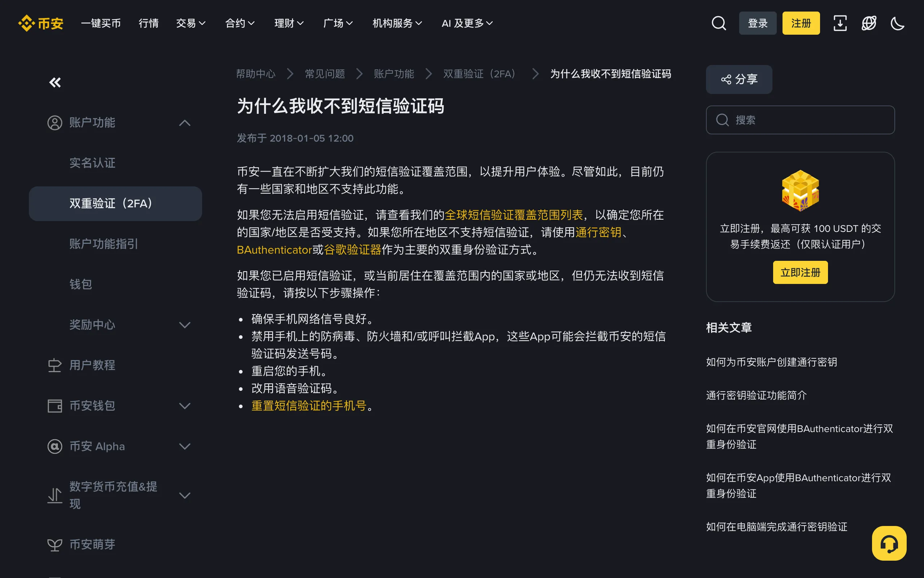Open the 广场 dropdown menu
The width and height of the screenshot is (924, 578).
[338, 23]
